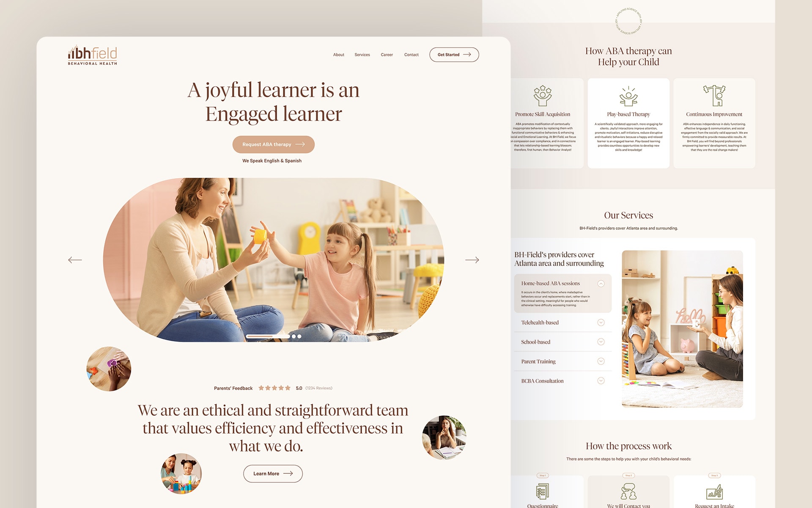Click the BH Field behavioral health logo
Viewport: 812px width, 508px height.
[x=90, y=55]
